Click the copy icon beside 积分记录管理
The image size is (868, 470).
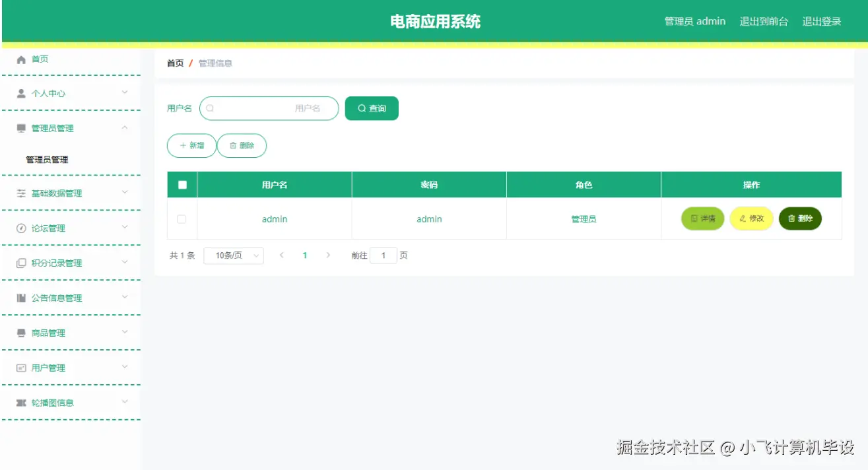click(20, 263)
